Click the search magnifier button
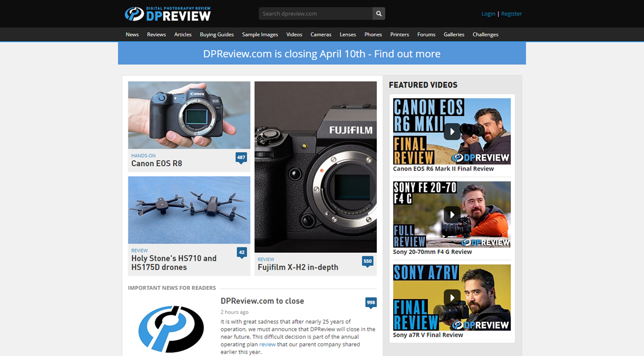The width and height of the screenshot is (644, 356). (x=379, y=13)
